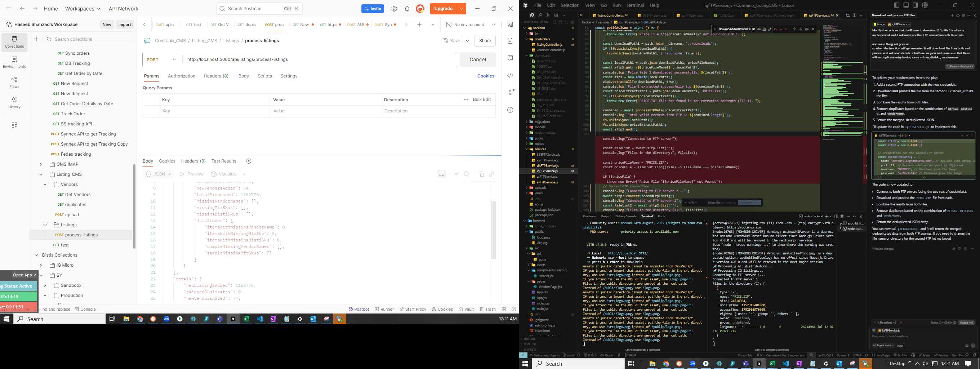Open response history clock icon
This screenshot has height=369, width=980.
[x=249, y=161]
